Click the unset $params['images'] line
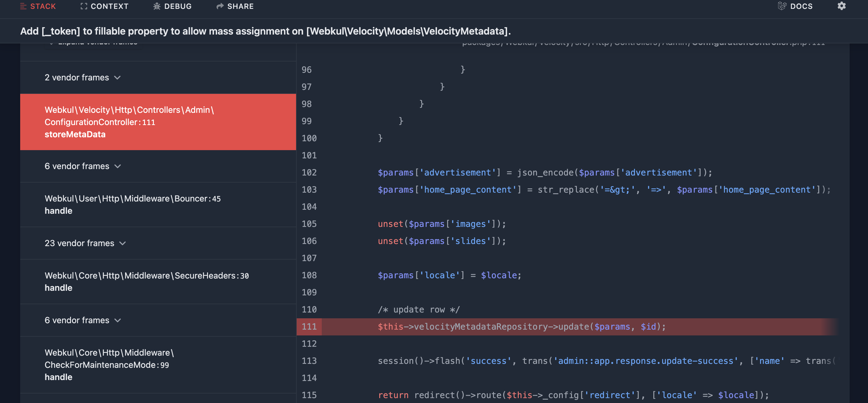This screenshot has width=868, height=403. pos(442,224)
